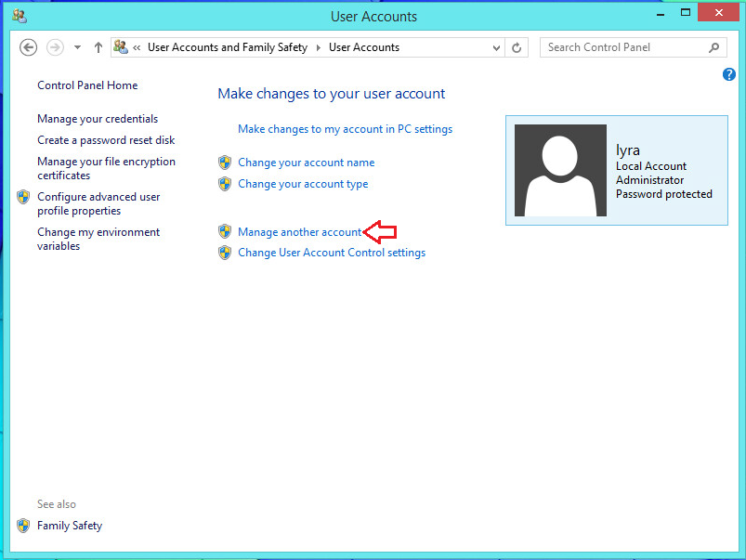Click shield icon beside Family Safety
The height and width of the screenshot is (560, 746).
coord(23,526)
